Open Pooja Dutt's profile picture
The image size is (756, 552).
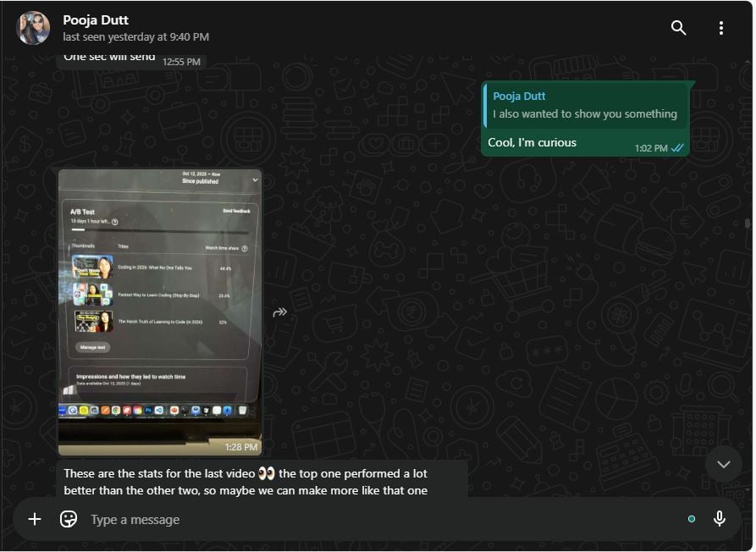(33, 28)
